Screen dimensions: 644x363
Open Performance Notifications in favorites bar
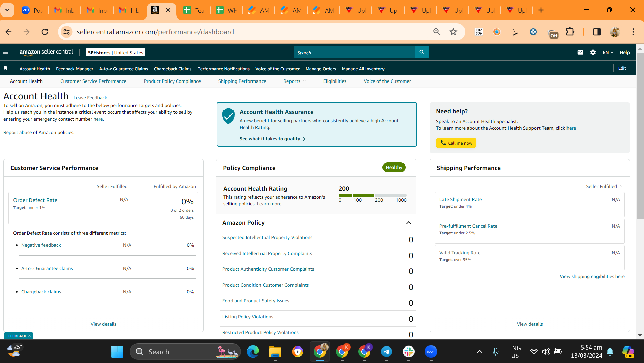click(223, 69)
